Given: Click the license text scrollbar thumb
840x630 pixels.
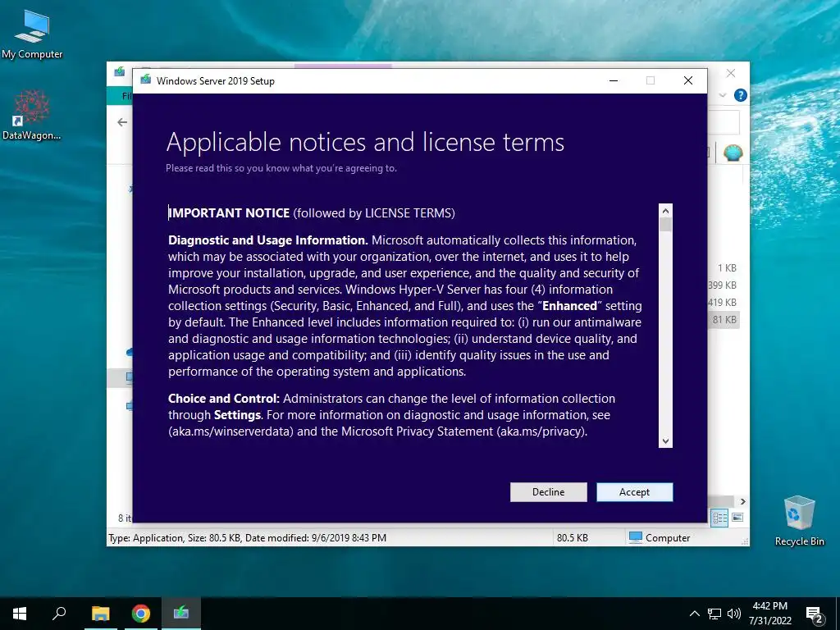Looking at the screenshot, I should [665, 225].
